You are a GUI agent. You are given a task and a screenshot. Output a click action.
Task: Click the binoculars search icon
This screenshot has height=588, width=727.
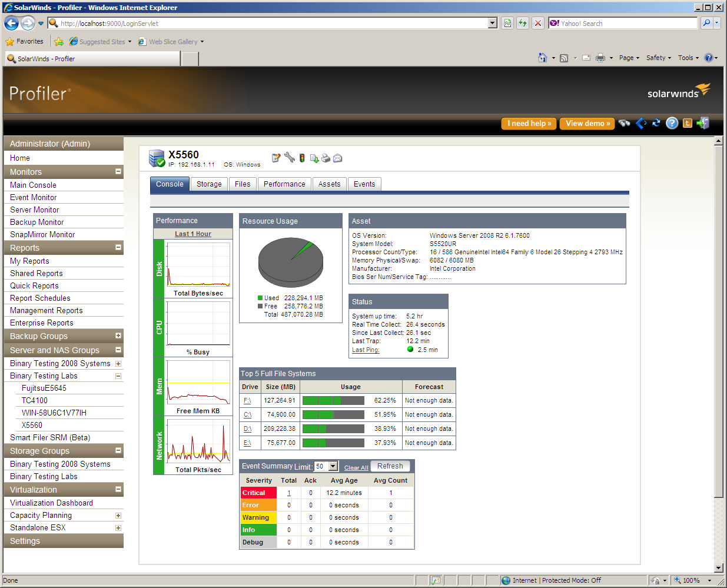click(x=625, y=123)
